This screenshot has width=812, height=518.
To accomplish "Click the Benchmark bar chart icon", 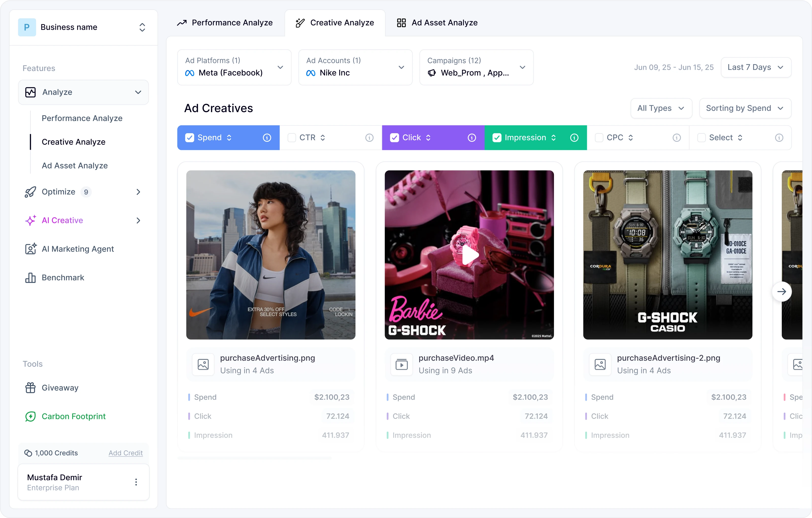I will click(x=30, y=278).
